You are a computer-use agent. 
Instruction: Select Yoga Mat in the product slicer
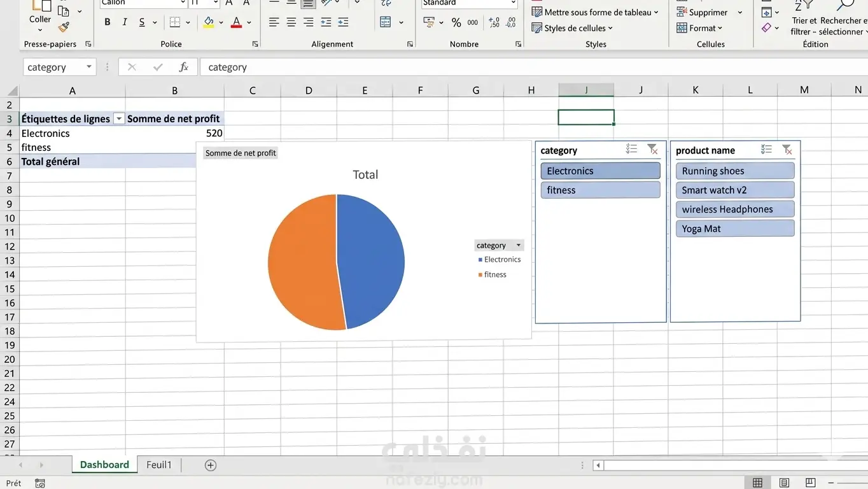(735, 229)
